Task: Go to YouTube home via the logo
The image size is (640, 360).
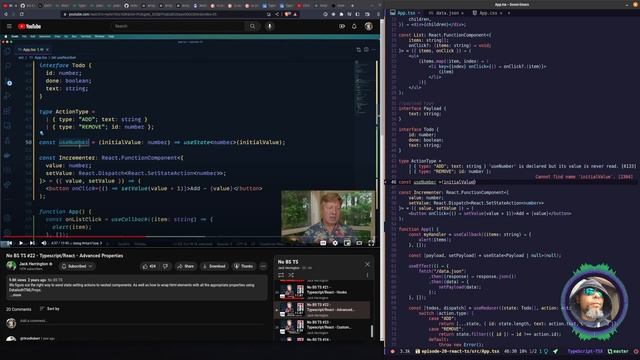Action: (29, 27)
